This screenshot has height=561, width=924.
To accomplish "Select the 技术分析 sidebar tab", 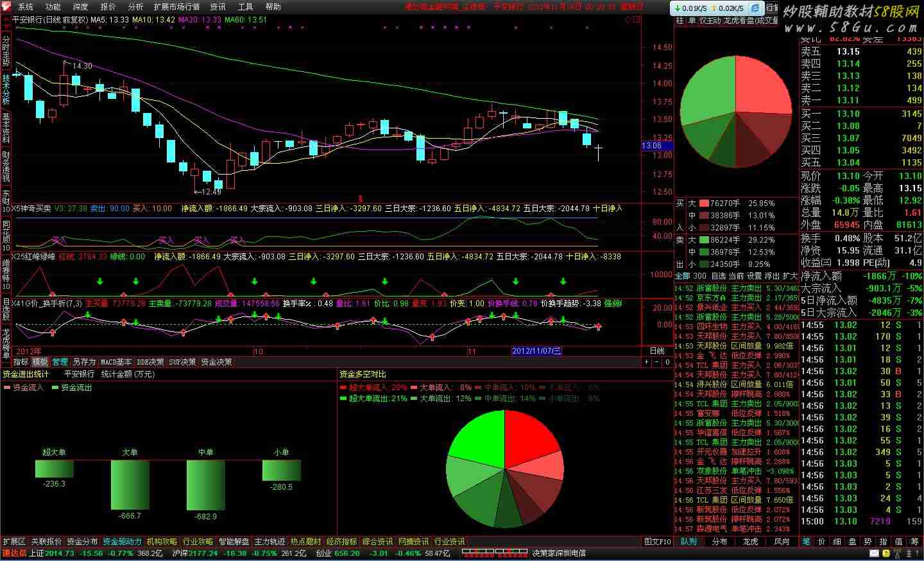I will point(6,90).
